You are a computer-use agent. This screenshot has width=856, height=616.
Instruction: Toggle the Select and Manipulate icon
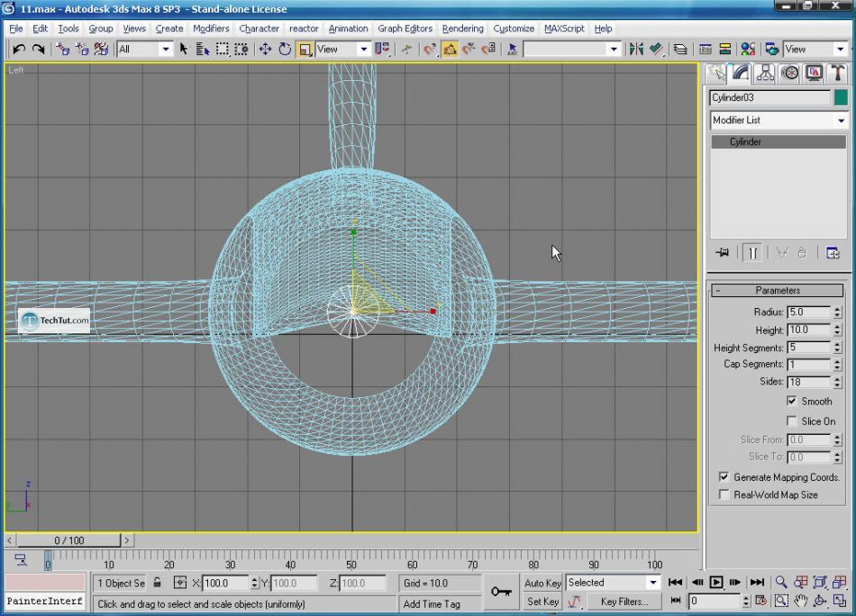click(x=406, y=50)
